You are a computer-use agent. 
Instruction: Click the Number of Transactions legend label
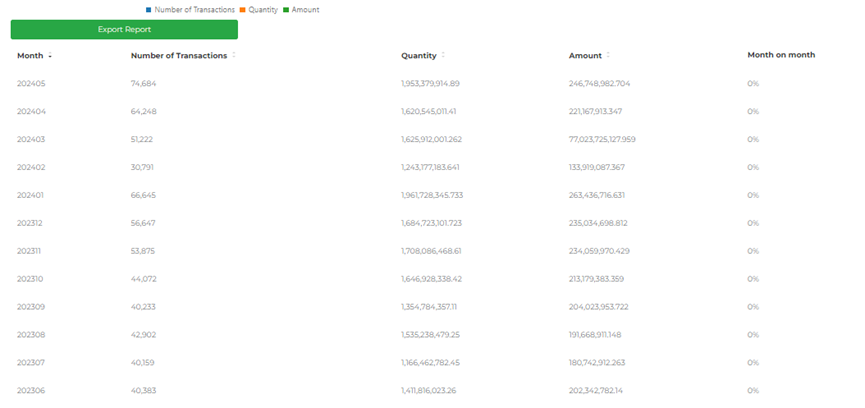[x=194, y=9]
